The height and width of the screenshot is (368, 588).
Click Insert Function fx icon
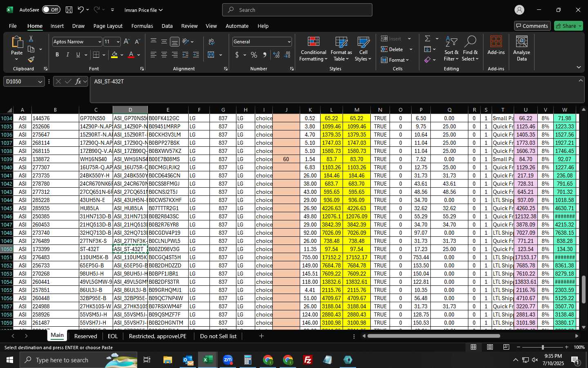pos(78,81)
